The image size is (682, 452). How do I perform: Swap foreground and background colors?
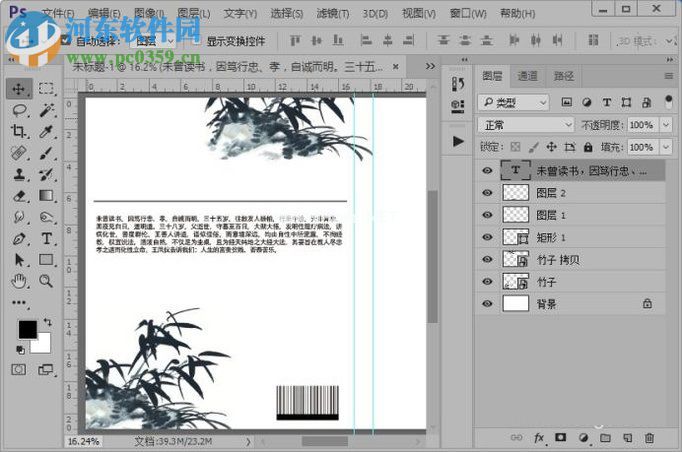[47, 322]
